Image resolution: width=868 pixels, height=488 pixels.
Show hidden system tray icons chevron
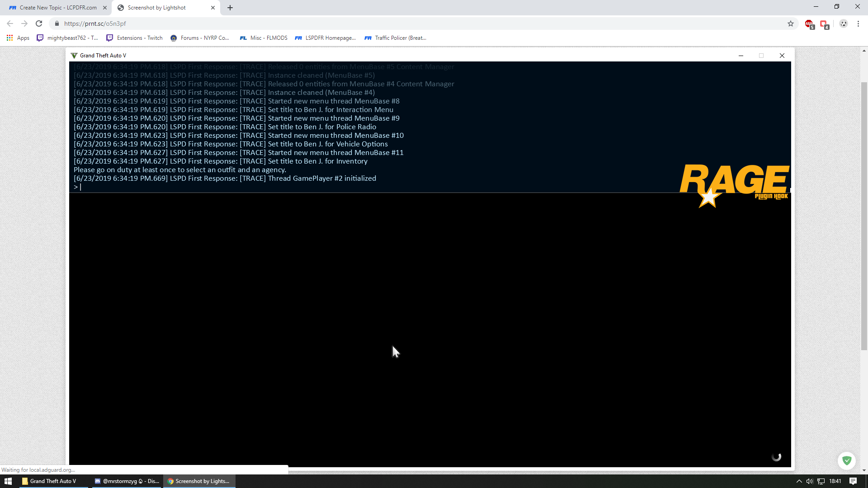click(x=799, y=481)
